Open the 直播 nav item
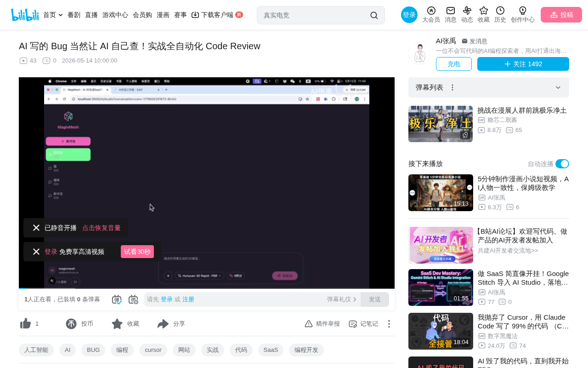The width and height of the screenshot is (588, 368). (x=91, y=15)
